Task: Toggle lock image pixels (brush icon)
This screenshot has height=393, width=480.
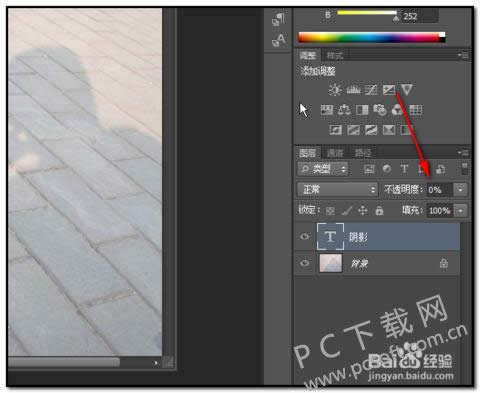Action: pyautogui.click(x=347, y=211)
